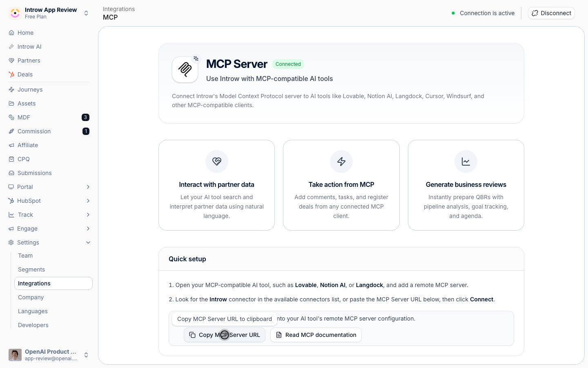Click the MDF coins icon

click(x=11, y=117)
